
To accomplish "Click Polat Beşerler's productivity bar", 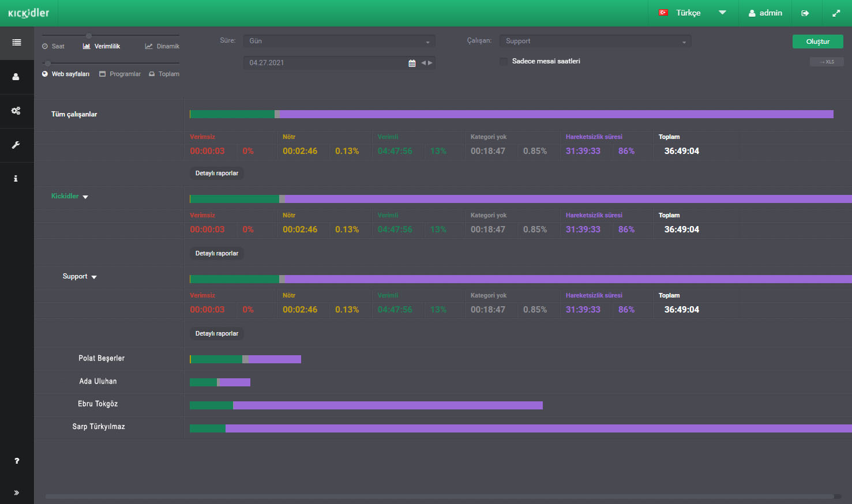I will point(246,359).
